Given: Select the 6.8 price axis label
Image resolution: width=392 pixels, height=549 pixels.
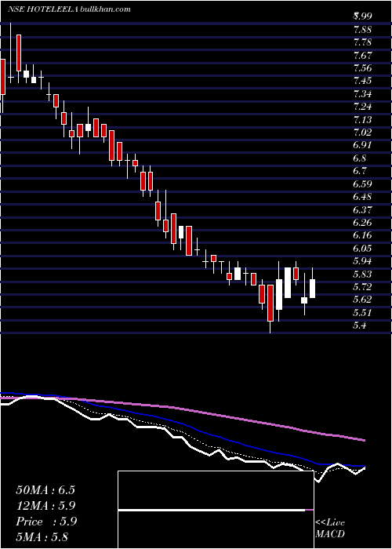Looking at the screenshot, I should [359, 158].
